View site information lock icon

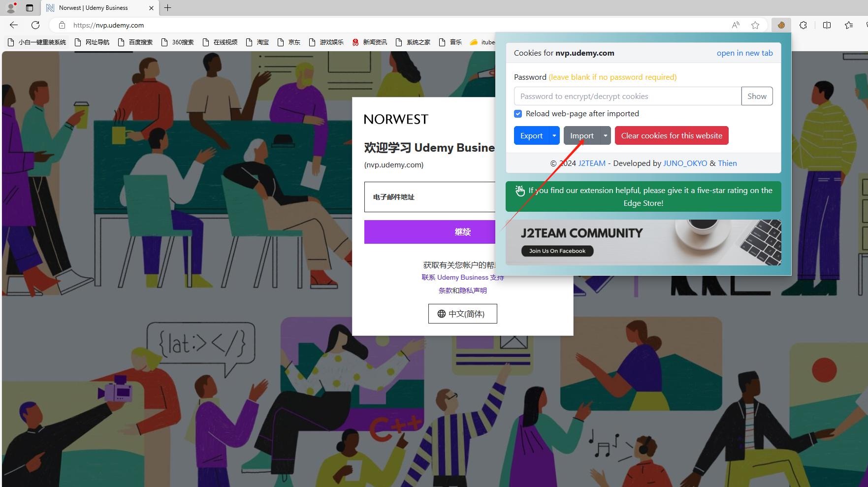point(62,25)
